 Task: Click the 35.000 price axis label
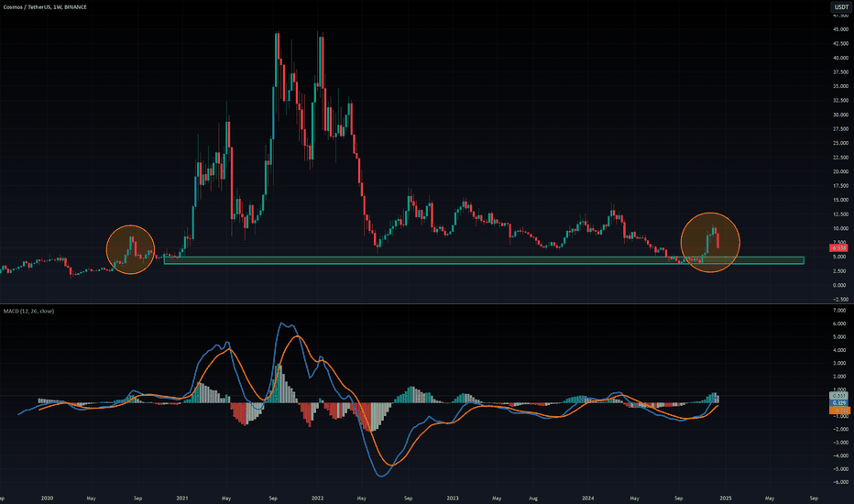(x=840, y=86)
